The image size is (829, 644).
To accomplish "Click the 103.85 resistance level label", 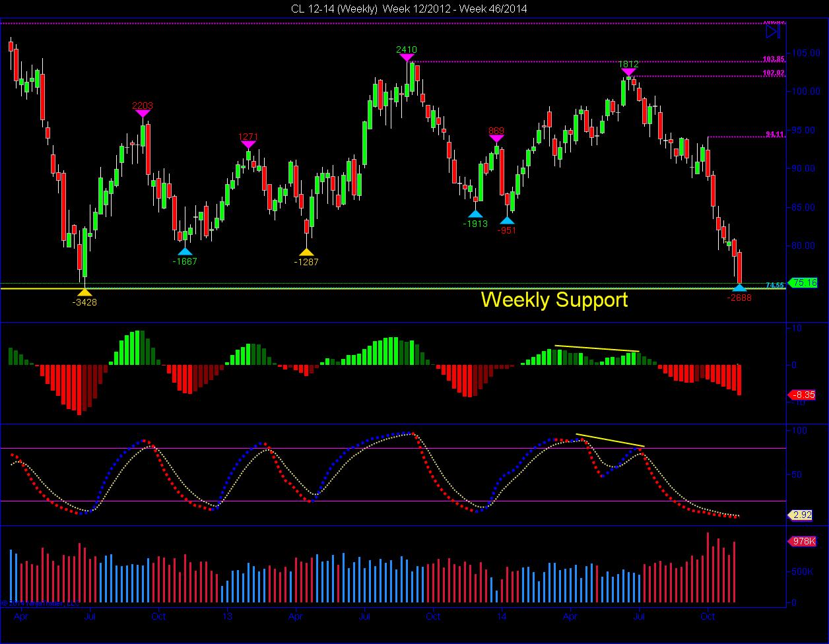I will pos(774,58).
